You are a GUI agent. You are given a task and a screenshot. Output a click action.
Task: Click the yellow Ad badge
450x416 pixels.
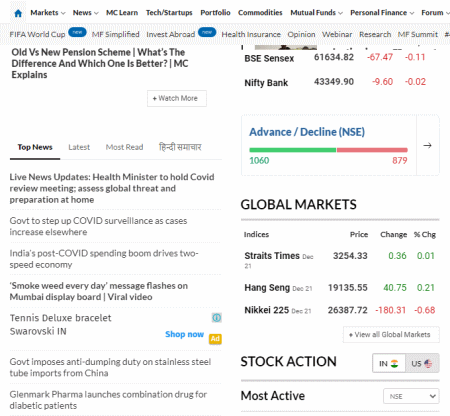coord(215,339)
